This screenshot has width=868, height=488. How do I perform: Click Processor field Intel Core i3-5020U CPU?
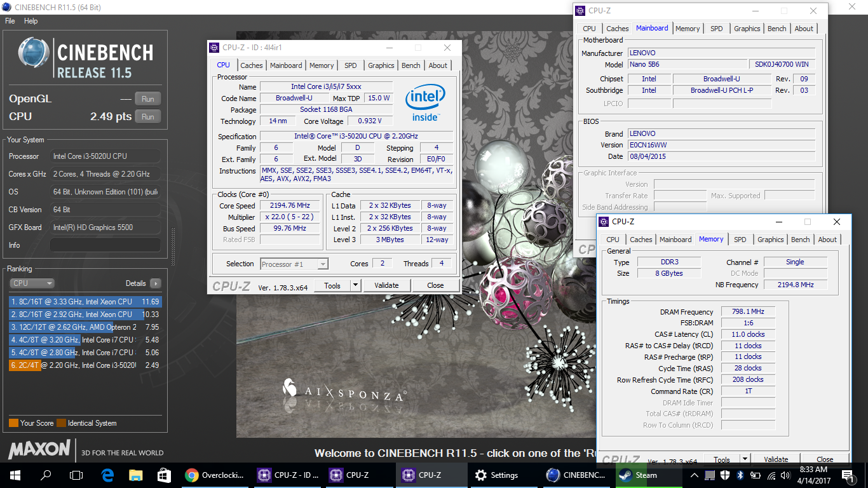(105, 156)
